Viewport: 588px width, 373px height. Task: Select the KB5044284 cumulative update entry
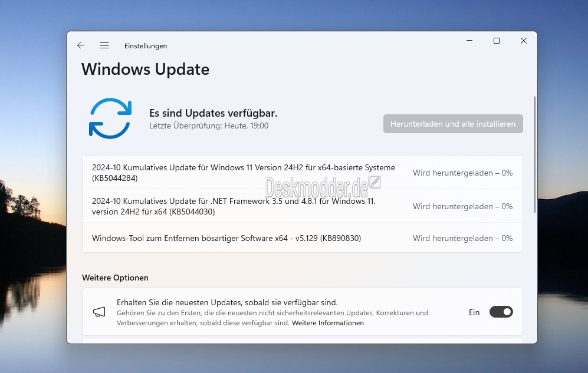pos(302,173)
